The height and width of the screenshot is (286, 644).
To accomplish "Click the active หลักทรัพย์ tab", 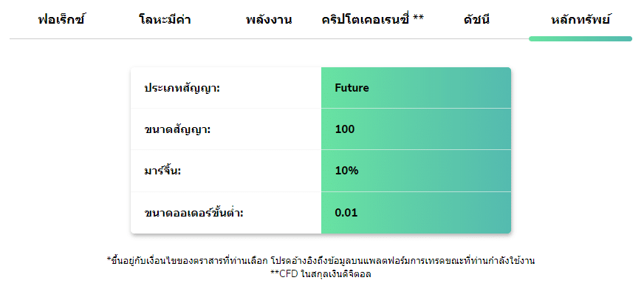I will click(580, 19).
